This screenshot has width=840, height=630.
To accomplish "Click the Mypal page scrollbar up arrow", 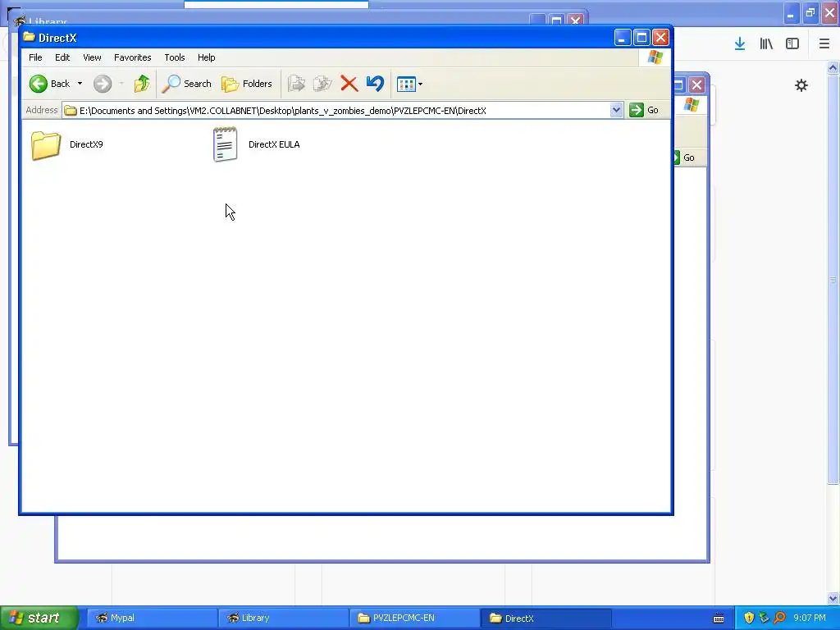I will (833, 67).
